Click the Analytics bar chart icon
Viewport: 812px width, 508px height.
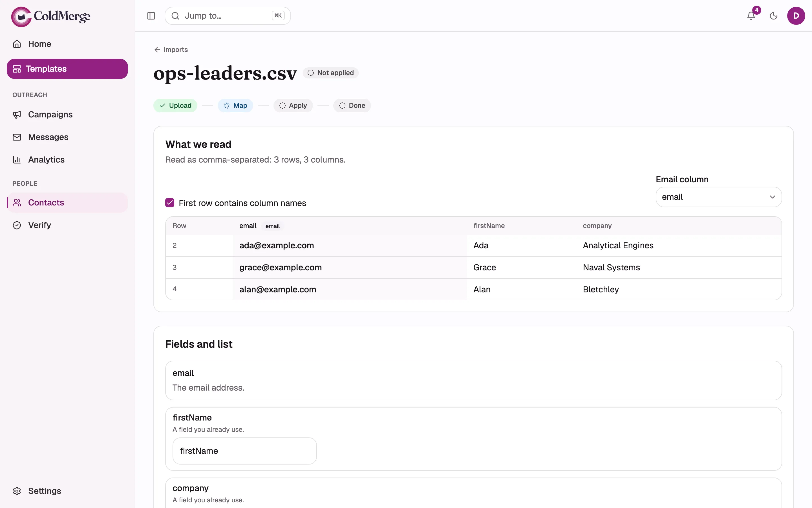[17, 159]
